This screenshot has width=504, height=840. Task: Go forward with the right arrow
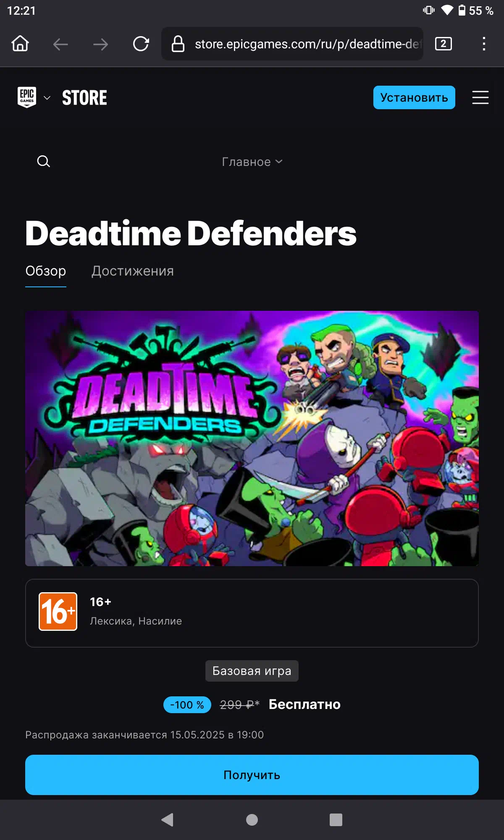tap(100, 44)
